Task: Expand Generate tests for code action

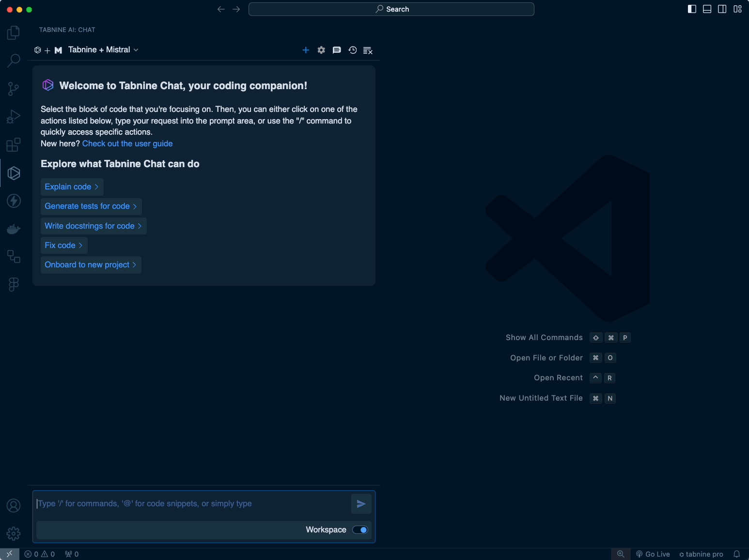Action: [91, 206]
